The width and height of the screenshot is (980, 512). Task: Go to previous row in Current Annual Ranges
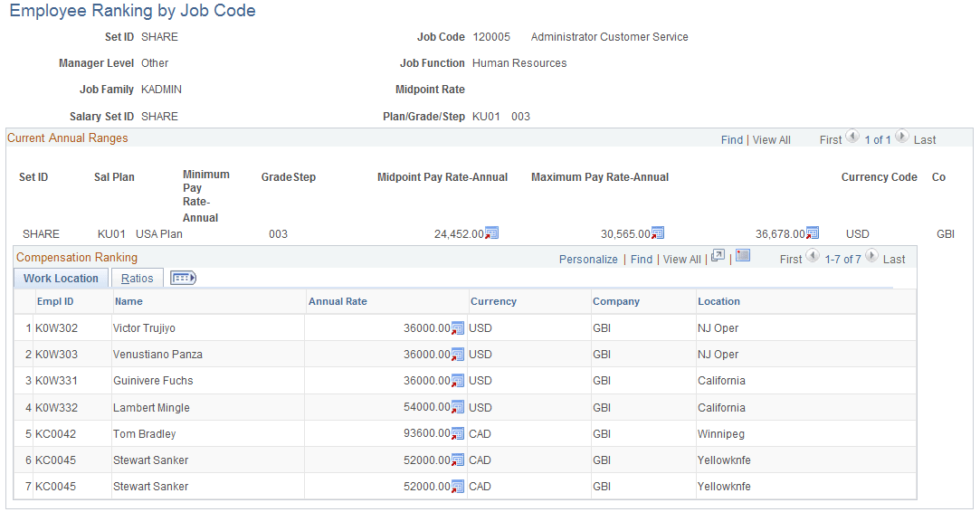tap(852, 136)
